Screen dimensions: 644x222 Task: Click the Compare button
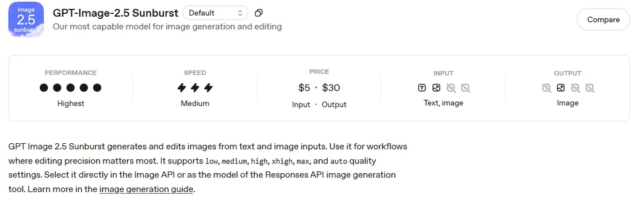603,20
